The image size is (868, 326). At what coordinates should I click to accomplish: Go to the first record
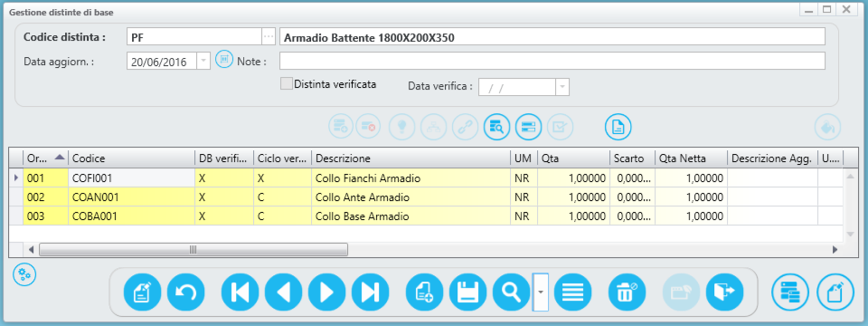coord(240,292)
